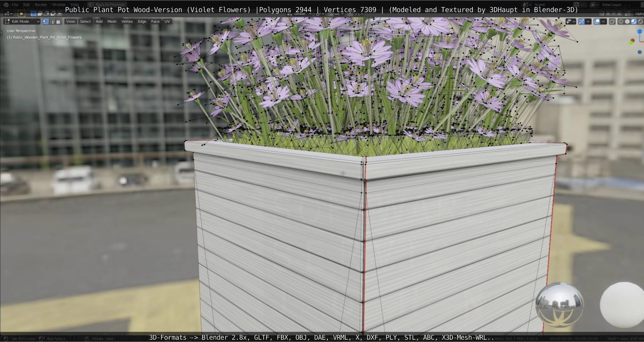Screen dimensions: 644x342
Task: Expand the gizmo options arrow
Action: click(x=588, y=21)
